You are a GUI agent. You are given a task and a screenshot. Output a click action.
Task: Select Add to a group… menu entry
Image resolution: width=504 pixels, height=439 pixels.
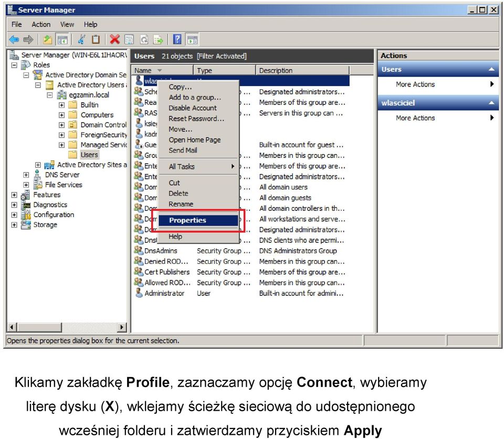pos(199,98)
